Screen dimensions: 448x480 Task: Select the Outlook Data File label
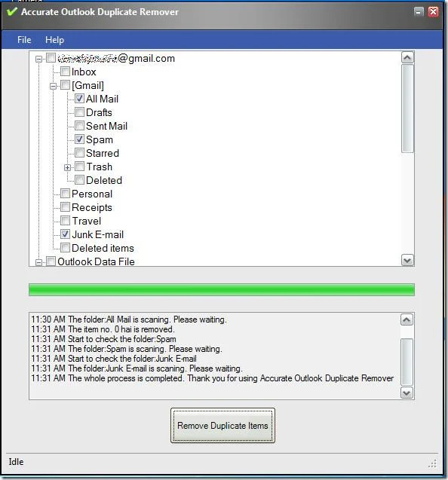[x=96, y=261]
